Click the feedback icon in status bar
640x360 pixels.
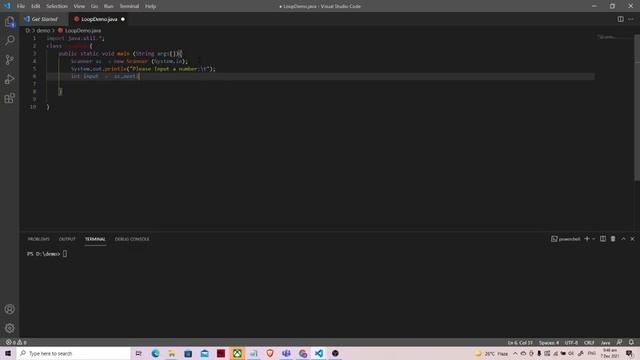(620, 342)
